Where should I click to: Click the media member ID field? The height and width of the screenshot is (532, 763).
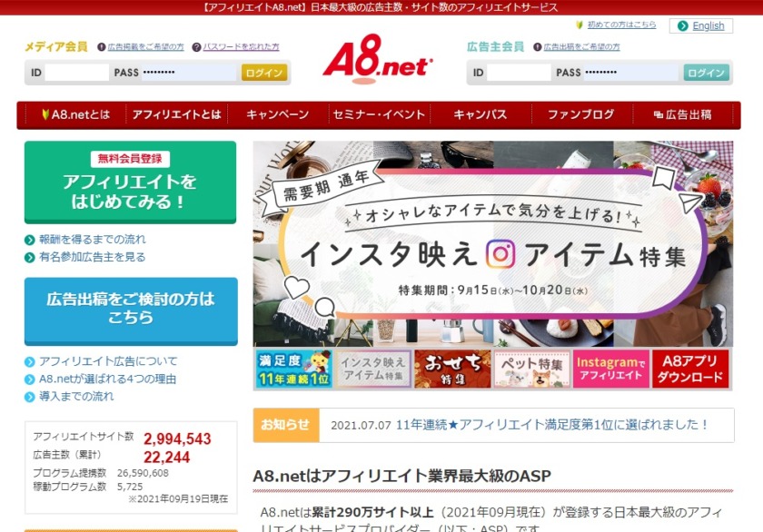tap(77, 73)
